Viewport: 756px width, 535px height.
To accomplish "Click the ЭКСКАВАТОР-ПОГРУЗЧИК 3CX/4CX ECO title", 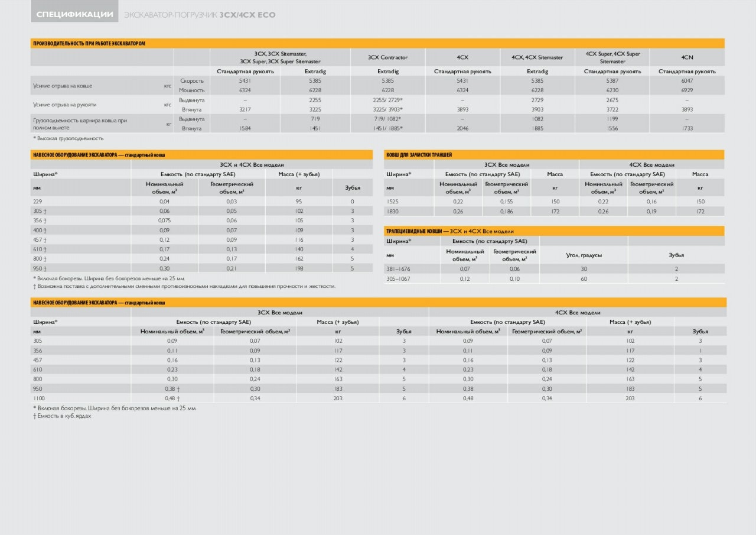I will click(x=200, y=15).
